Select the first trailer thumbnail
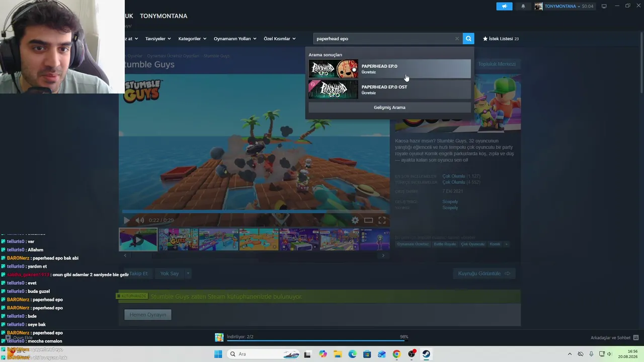Image resolution: width=644 pixels, height=362 pixels. pyautogui.click(x=138, y=240)
